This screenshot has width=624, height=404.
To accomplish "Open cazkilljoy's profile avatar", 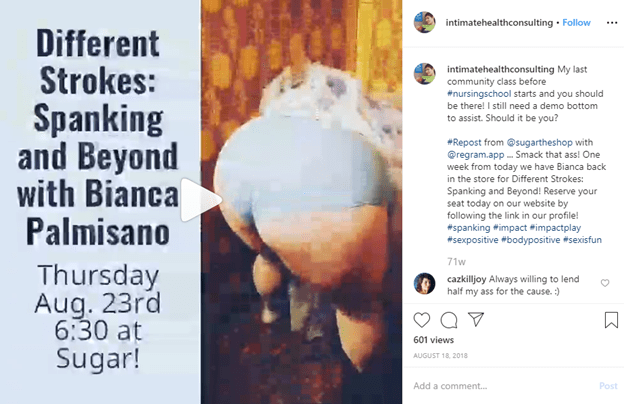I will (x=424, y=283).
